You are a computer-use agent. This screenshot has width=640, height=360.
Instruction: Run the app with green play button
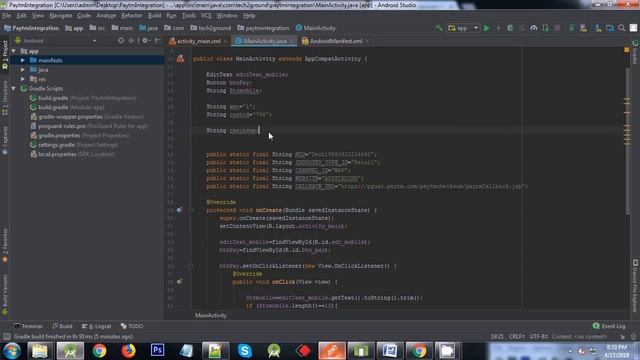[487, 28]
